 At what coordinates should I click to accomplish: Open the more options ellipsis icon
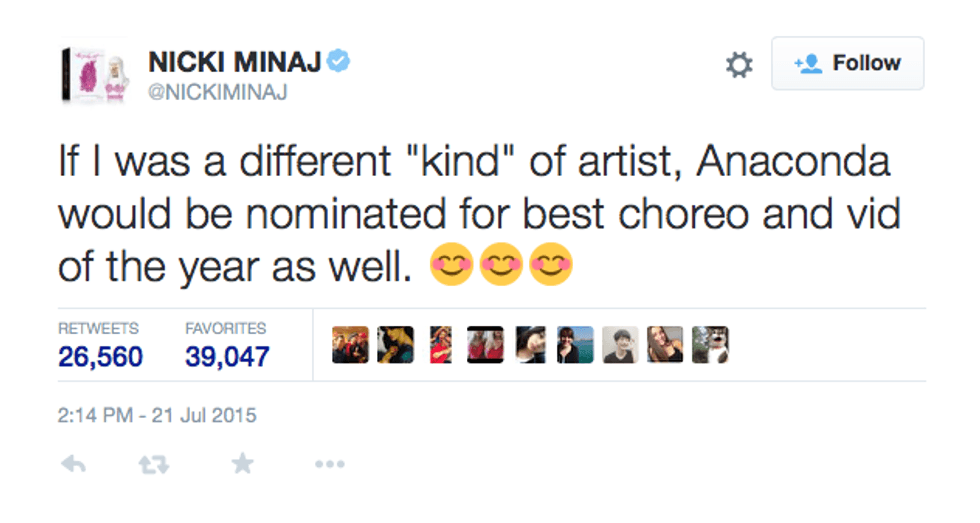[x=329, y=464]
